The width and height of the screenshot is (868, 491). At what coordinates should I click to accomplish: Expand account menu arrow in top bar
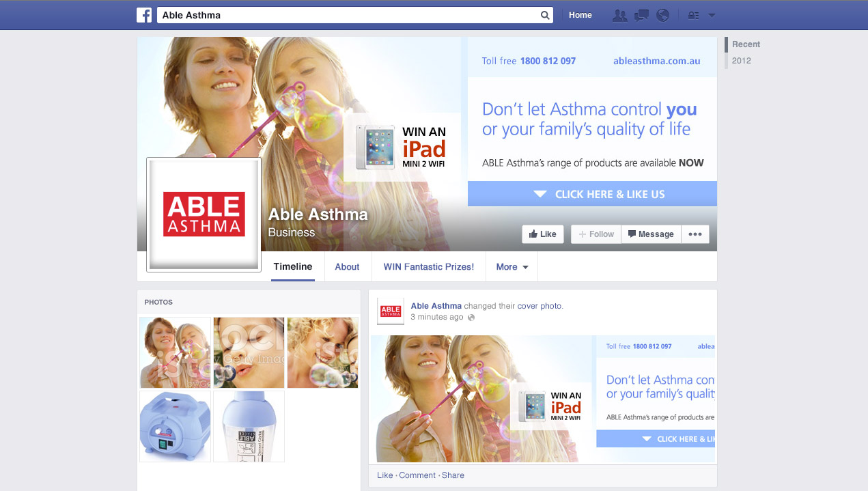coord(712,15)
